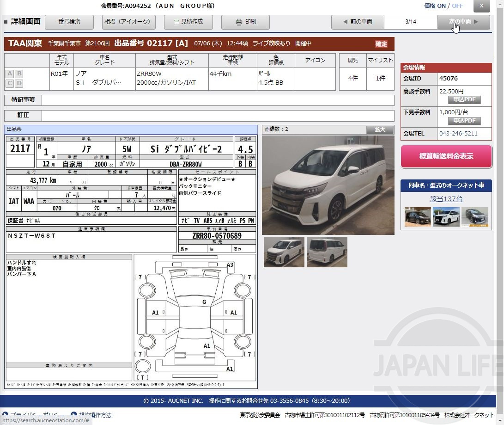Open the 相場（アイオーク） market price tool
This screenshot has height=425, width=504.
(x=128, y=21)
